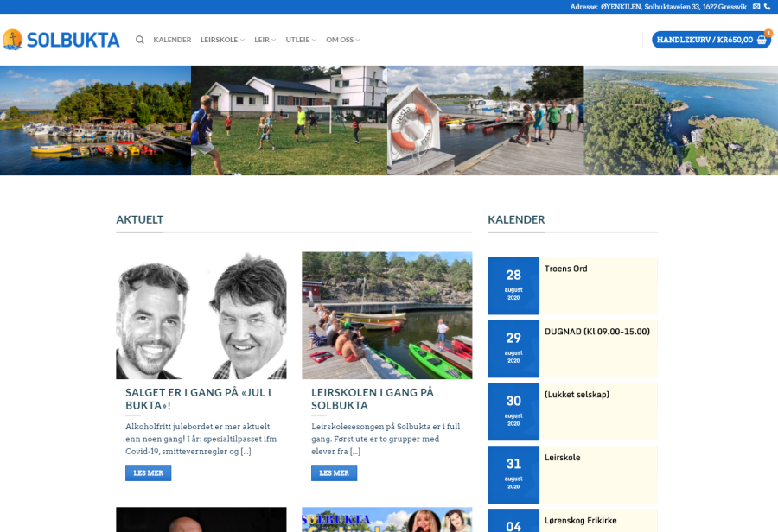Go to the Kalender menu item
Viewport: 778px width, 532px height.
pyautogui.click(x=172, y=40)
